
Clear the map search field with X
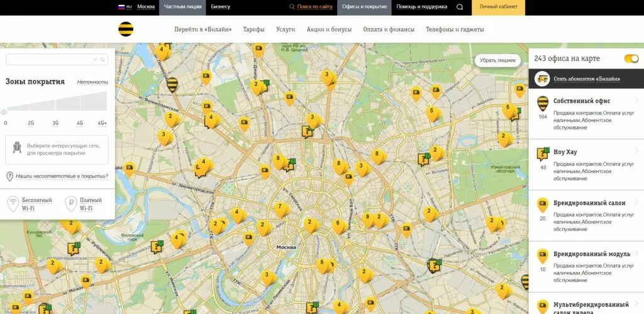coord(95,60)
